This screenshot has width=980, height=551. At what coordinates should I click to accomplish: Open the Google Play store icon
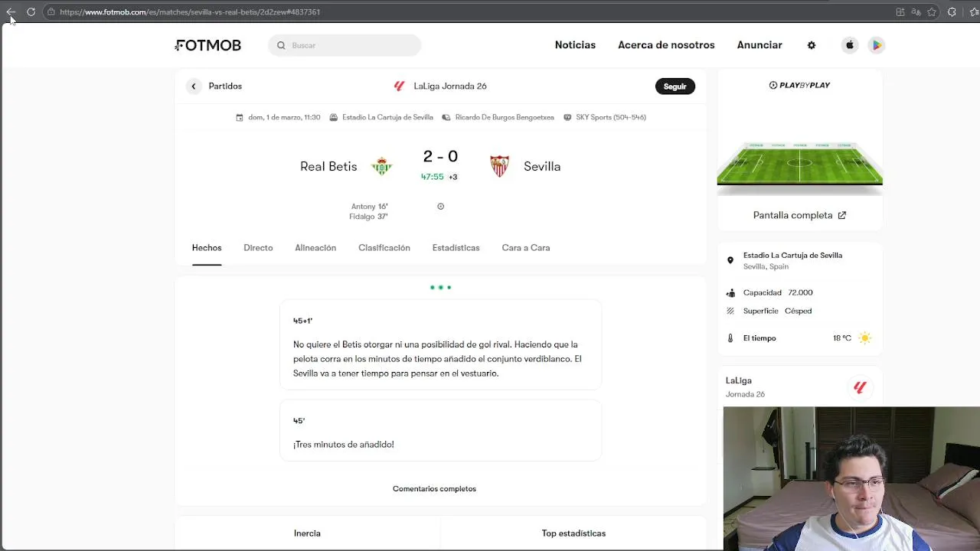click(x=877, y=45)
